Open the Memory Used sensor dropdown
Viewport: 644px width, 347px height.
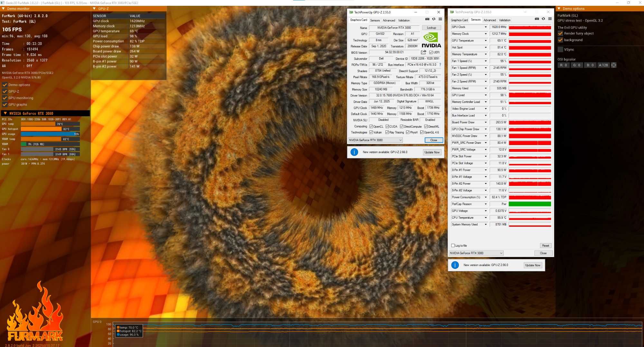pos(486,88)
